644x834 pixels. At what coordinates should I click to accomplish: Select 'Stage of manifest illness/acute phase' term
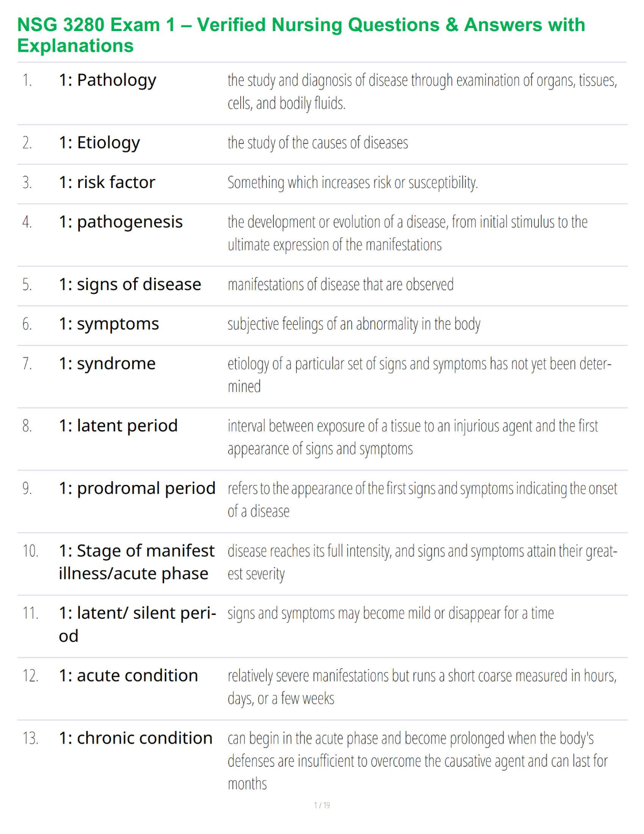[x=137, y=562]
